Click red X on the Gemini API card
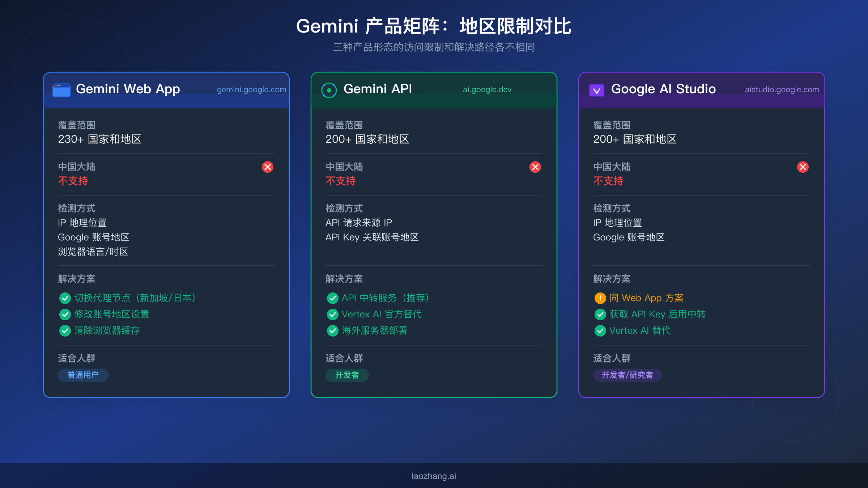This screenshot has width=868, height=488. pyautogui.click(x=535, y=167)
